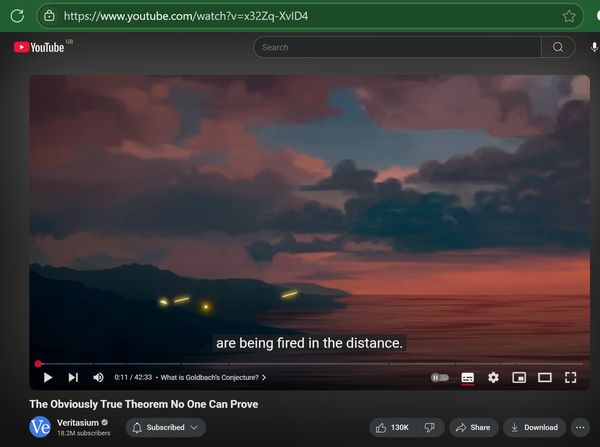Like the video (130K)
The width and height of the screenshot is (600, 447).
[392, 427]
